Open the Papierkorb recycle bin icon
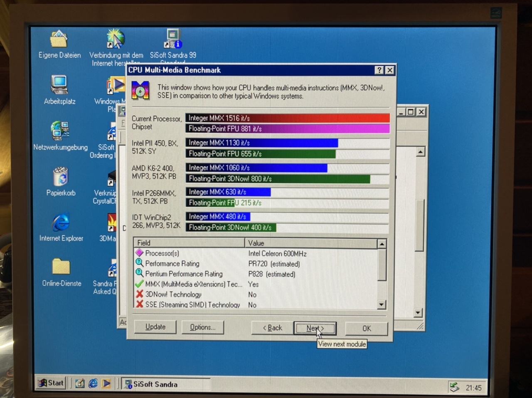 pos(61,176)
